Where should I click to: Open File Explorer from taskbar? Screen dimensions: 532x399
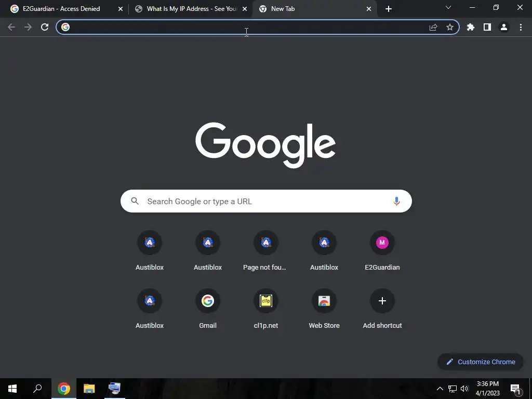click(x=89, y=389)
